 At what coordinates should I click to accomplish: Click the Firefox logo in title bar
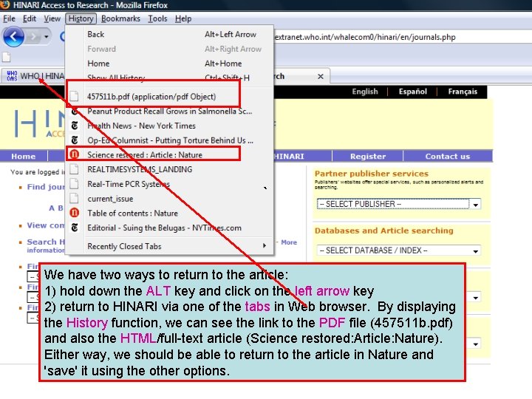tap(4, 4)
